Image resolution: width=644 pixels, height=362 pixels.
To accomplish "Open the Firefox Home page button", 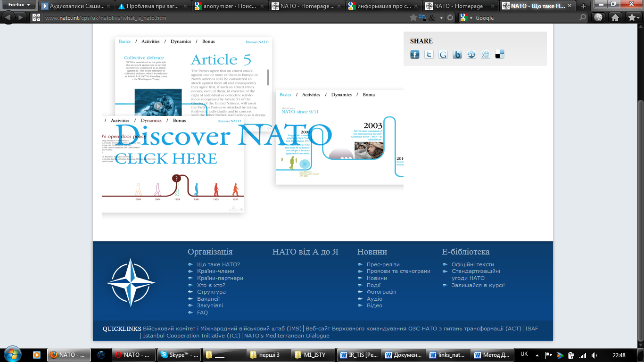I will pyautogui.click(x=615, y=17).
